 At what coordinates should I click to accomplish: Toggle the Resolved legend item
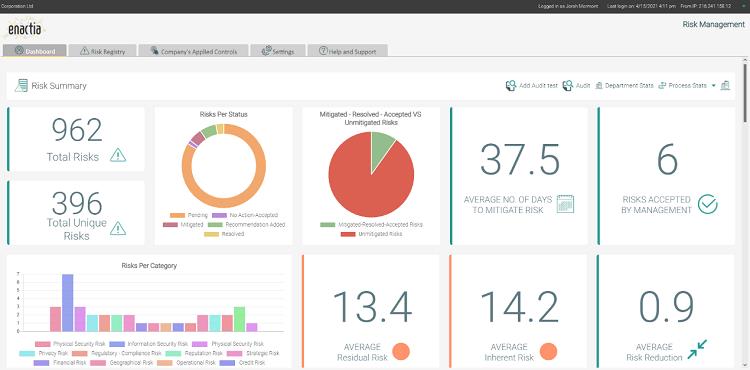click(224, 234)
